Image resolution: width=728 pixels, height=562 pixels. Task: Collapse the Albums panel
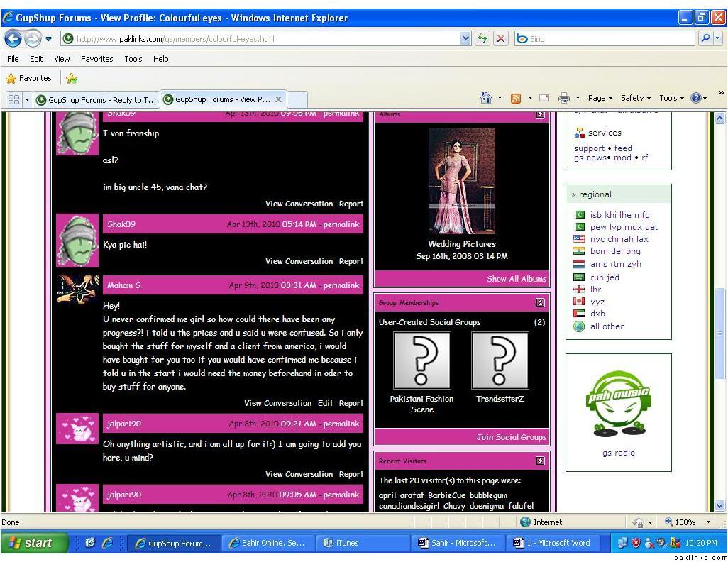pyautogui.click(x=540, y=114)
